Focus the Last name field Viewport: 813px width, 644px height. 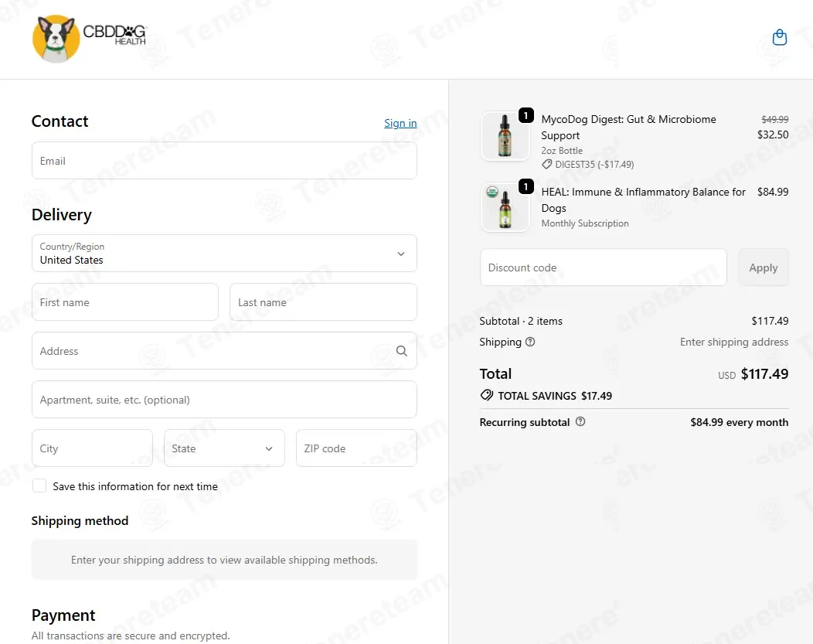click(323, 302)
